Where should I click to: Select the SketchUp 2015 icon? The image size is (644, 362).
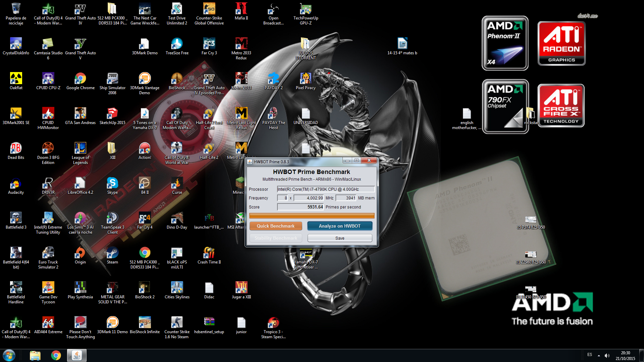pyautogui.click(x=112, y=116)
